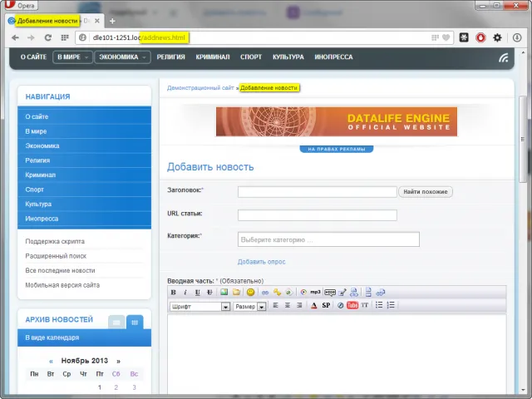Click the page vertical scrollbar thumb
Viewport: 532px width, 399px height.
click(x=523, y=139)
